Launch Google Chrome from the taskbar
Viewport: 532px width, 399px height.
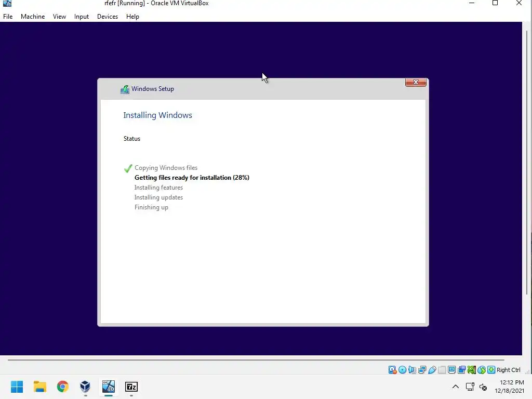click(x=62, y=387)
